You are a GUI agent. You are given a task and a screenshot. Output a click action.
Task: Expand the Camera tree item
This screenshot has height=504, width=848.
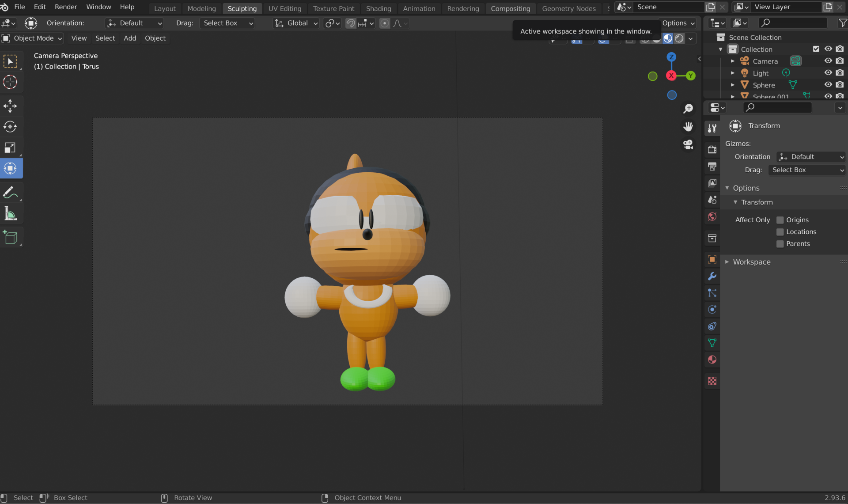tap(733, 61)
